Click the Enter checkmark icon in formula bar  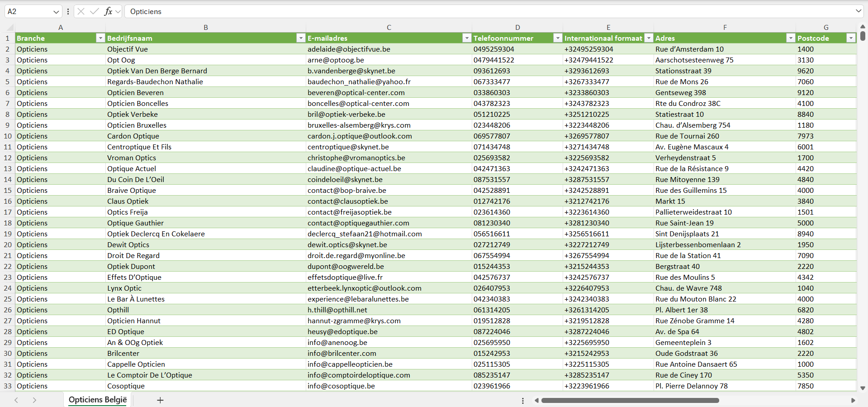coord(95,11)
